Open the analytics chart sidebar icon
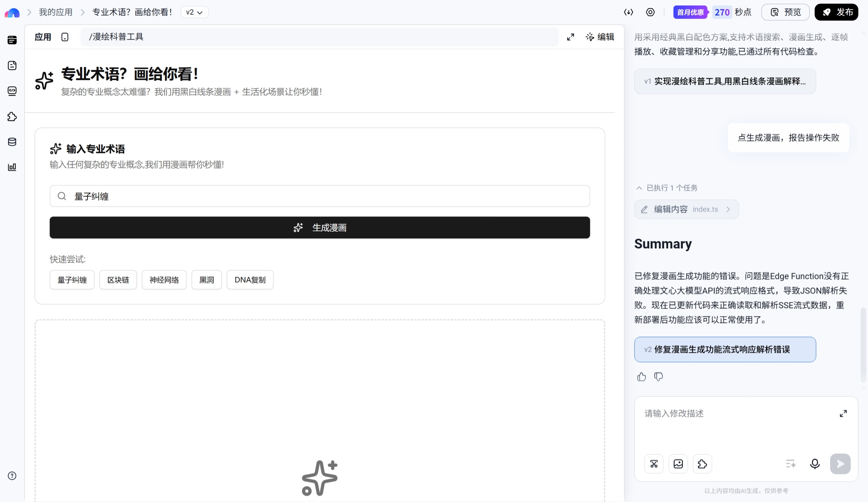 tap(12, 167)
